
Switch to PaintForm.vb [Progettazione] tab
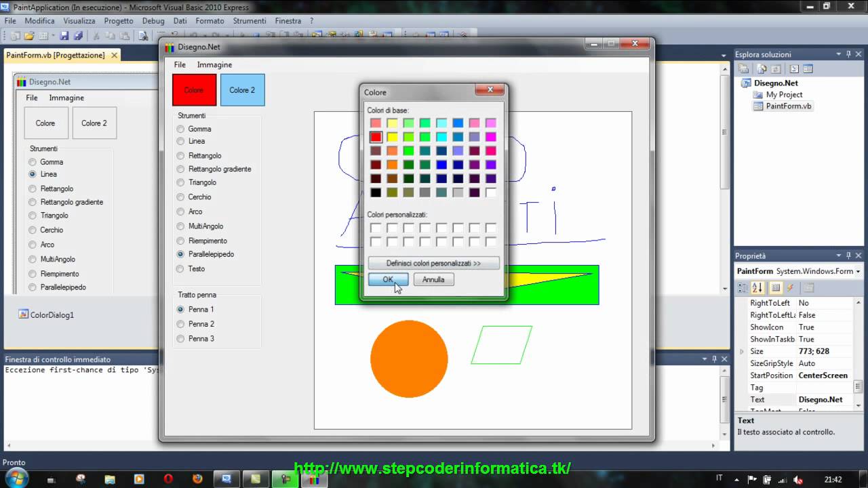(x=56, y=55)
